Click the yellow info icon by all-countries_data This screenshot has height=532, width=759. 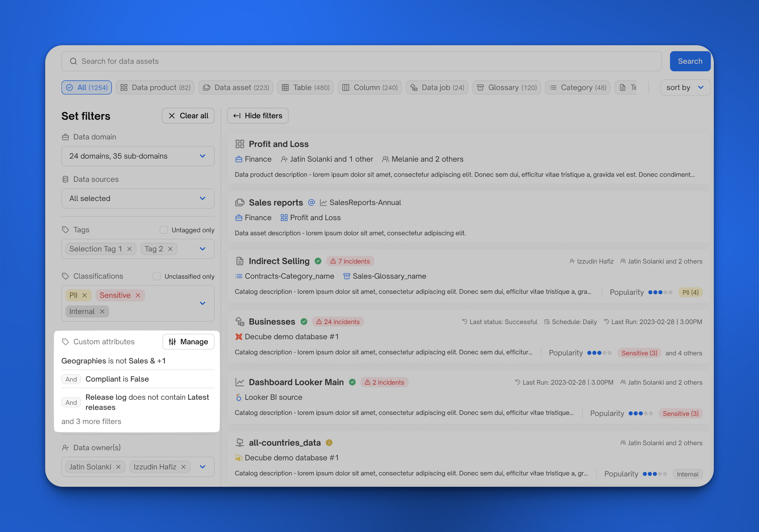coord(329,443)
